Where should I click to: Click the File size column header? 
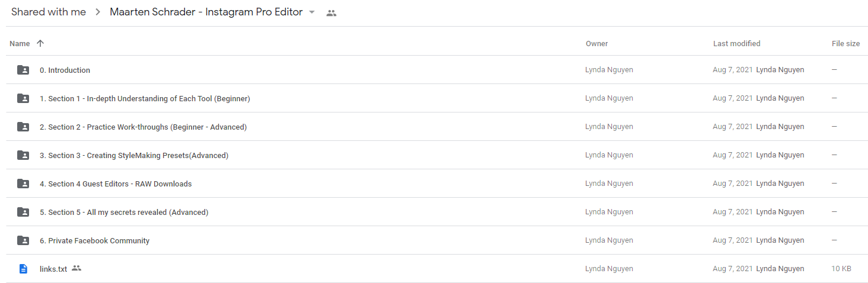846,43
